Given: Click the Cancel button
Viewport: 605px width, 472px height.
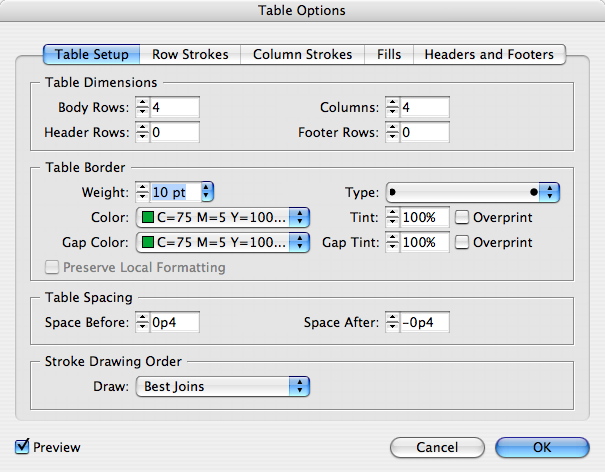Looking at the screenshot, I should coord(437,447).
